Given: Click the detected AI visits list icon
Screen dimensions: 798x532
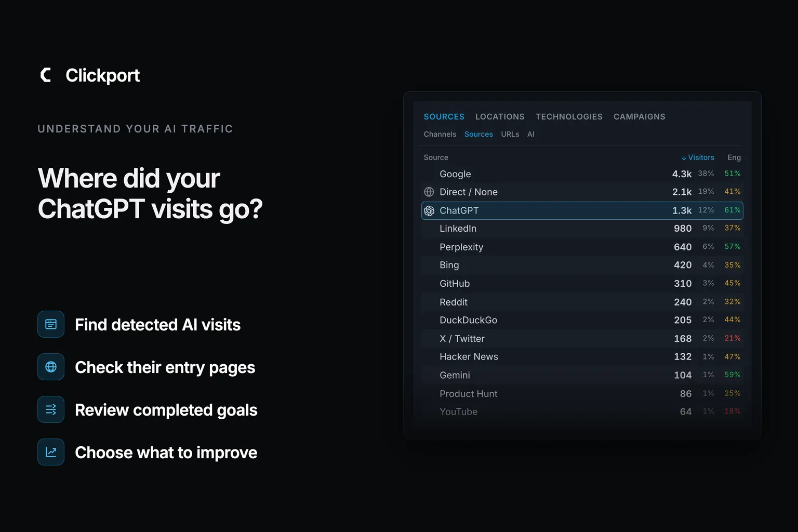Looking at the screenshot, I should (x=51, y=324).
